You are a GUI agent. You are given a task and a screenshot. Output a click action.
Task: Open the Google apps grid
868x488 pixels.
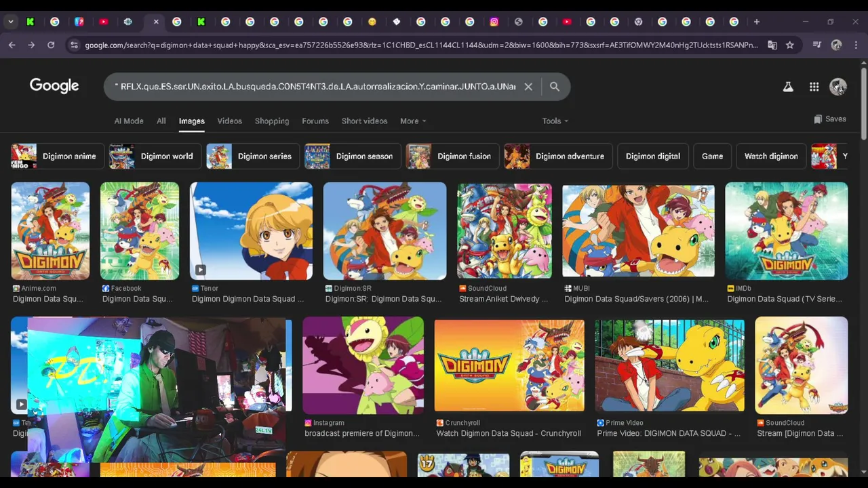pyautogui.click(x=814, y=87)
